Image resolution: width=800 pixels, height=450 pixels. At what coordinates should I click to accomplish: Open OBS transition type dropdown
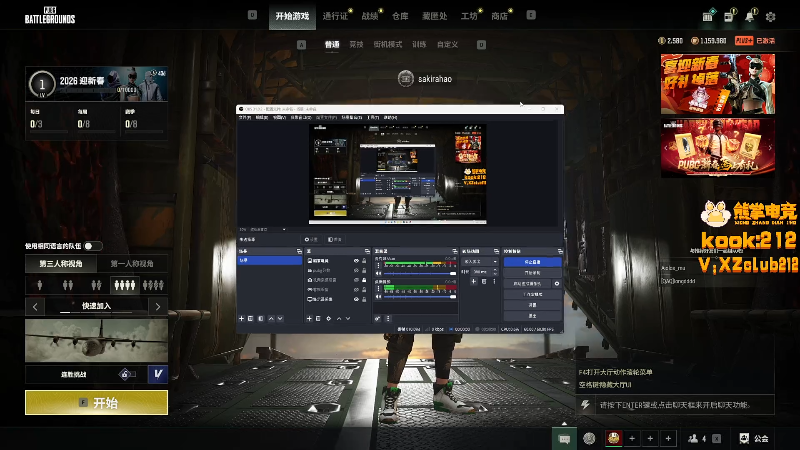click(481, 261)
